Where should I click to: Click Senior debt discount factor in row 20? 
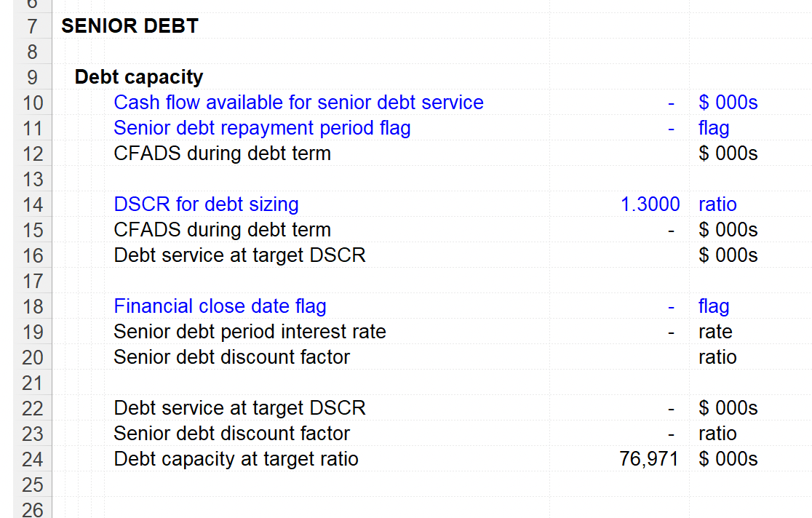[x=231, y=357]
